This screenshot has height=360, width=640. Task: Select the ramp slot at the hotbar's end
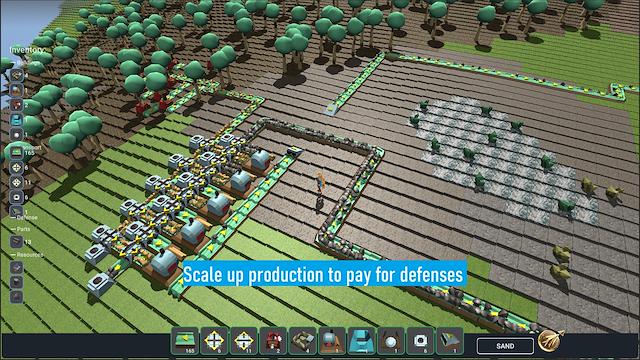coord(450,340)
